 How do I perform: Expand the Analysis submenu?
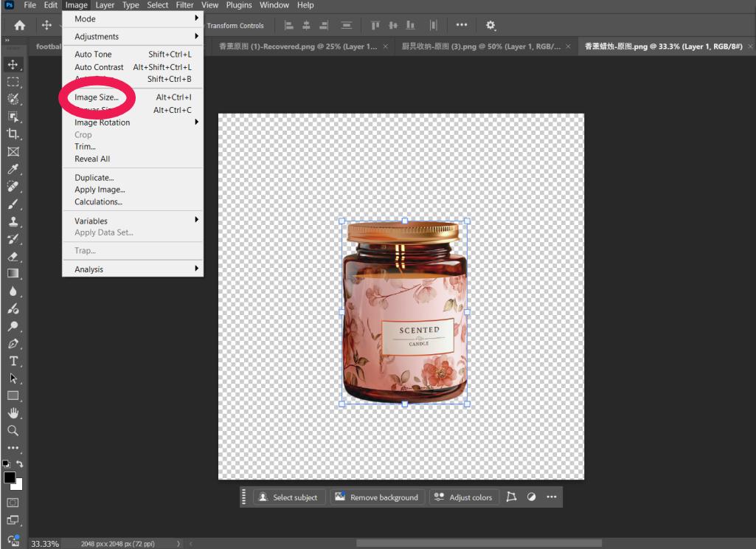[x=133, y=269]
